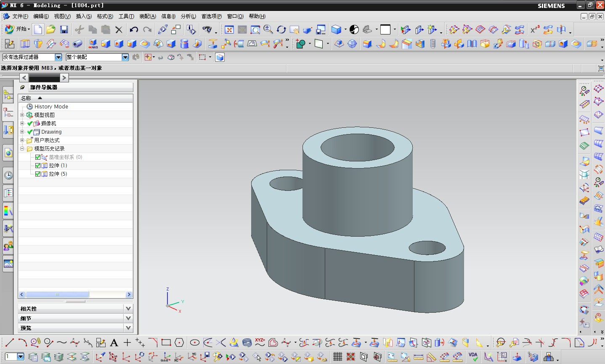This screenshot has width=605, height=364.
Task: Open the Law Curve XYZ= tool
Action: tap(260, 343)
